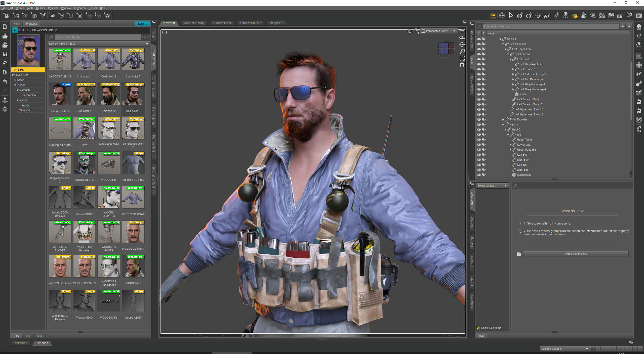This screenshot has height=354, width=644.
Task: Open the Sort by Name dropdown
Action: (x=98, y=44)
